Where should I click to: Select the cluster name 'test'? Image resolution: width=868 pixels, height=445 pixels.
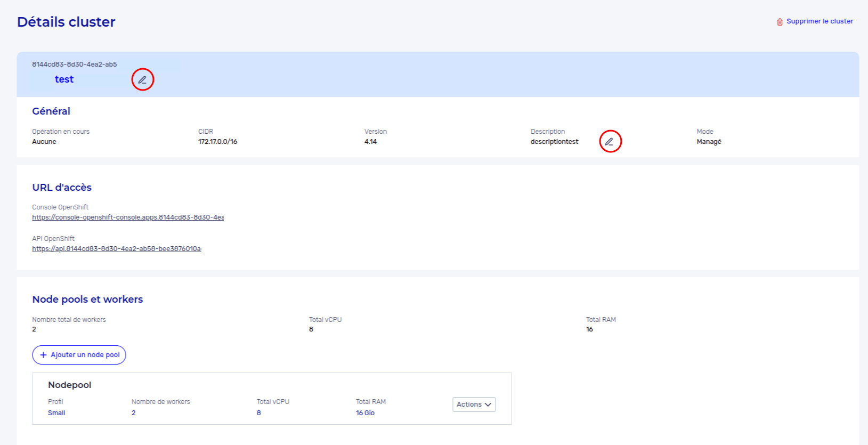(x=64, y=79)
